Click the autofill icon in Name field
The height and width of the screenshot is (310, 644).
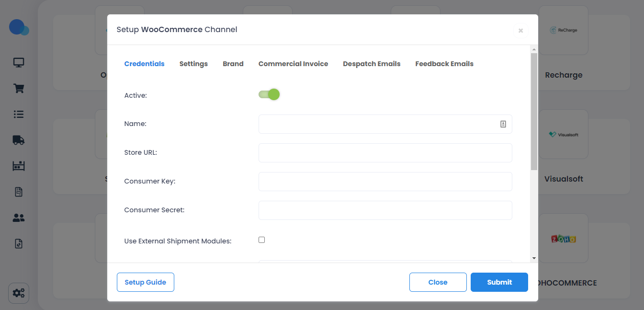pyautogui.click(x=503, y=124)
